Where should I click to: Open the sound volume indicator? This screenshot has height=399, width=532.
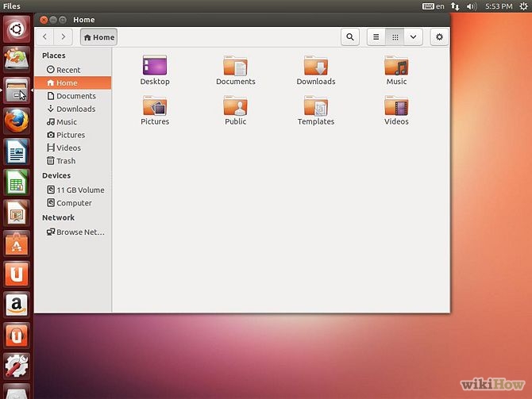pyautogui.click(x=472, y=6)
